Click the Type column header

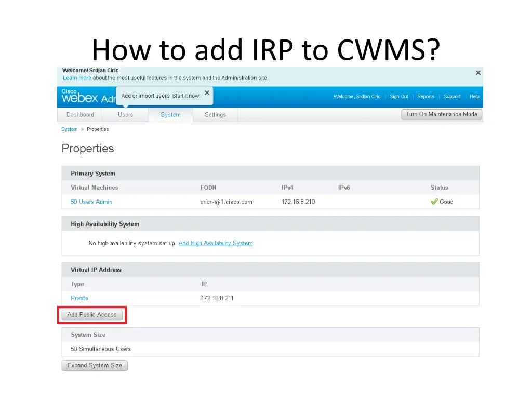(77, 284)
